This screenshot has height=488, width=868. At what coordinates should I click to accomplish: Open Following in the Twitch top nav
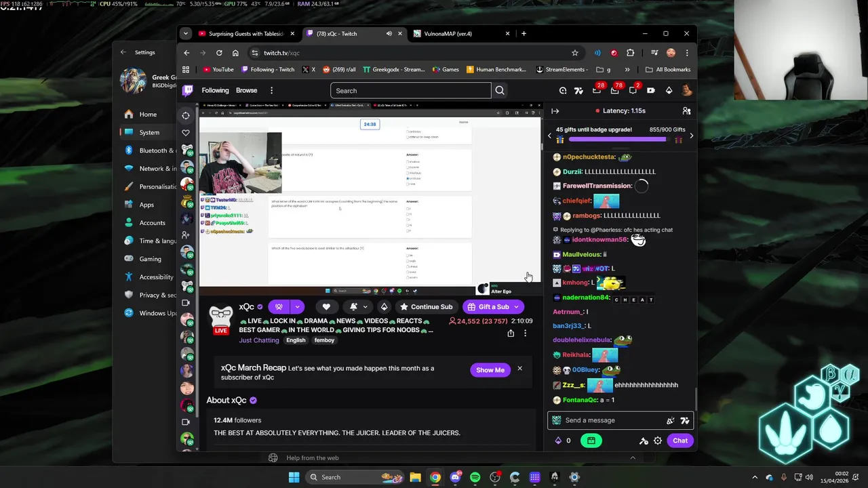pyautogui.click(x=215, y=91)
